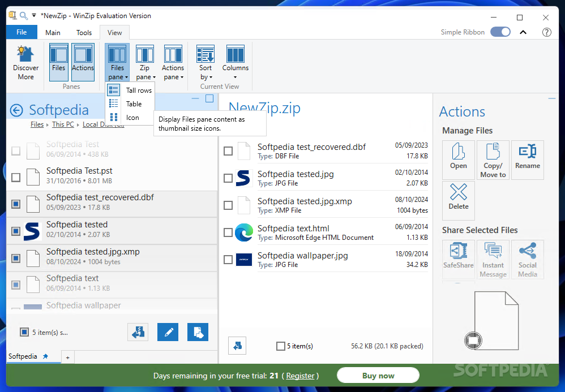Viewport: 565px width, 392px height.
Task: Click the Files breadcrumb link
Action: click(37, 124)
